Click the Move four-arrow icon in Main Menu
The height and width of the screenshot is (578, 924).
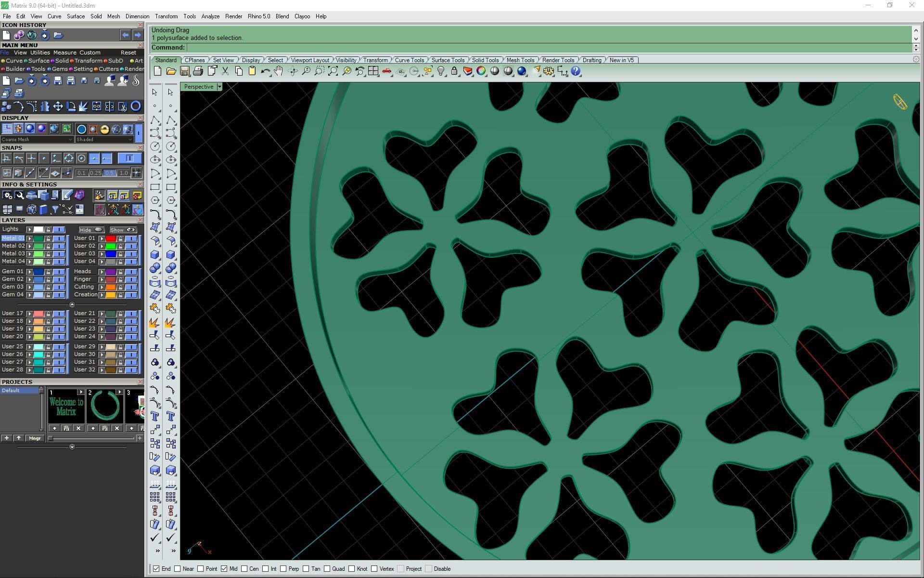click(x=58, y=106)
